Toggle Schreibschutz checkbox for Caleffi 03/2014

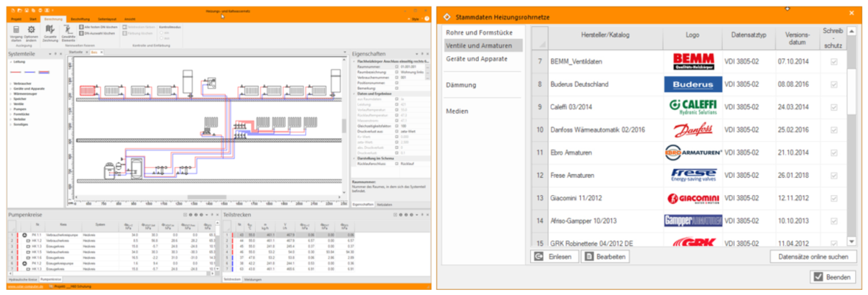834,107
